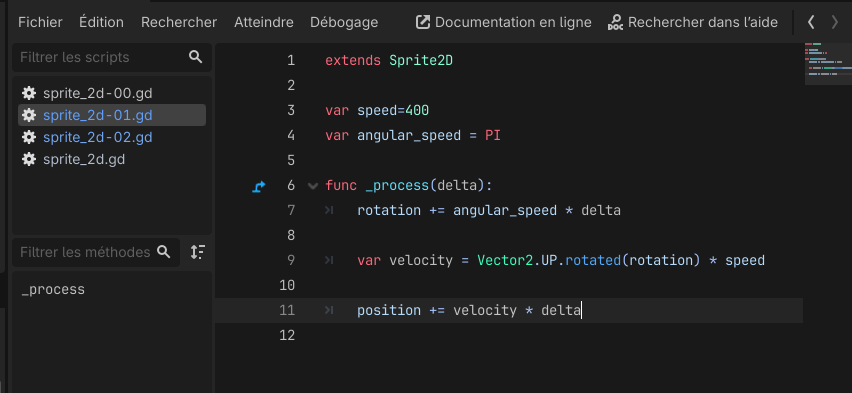Focus the Filtrer les scripts field
The width and height of the screenshot is (852, 393).
point(112,57)
